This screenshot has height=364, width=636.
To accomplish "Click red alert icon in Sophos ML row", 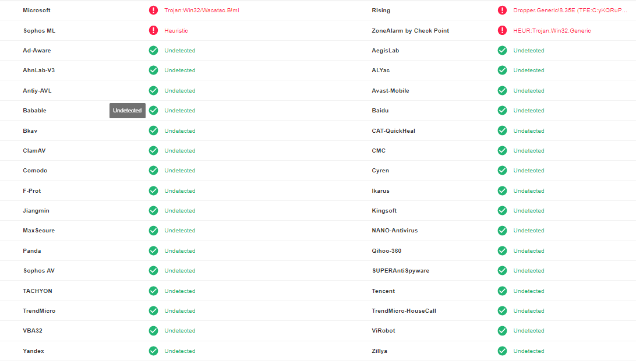I will pos(153,30).
